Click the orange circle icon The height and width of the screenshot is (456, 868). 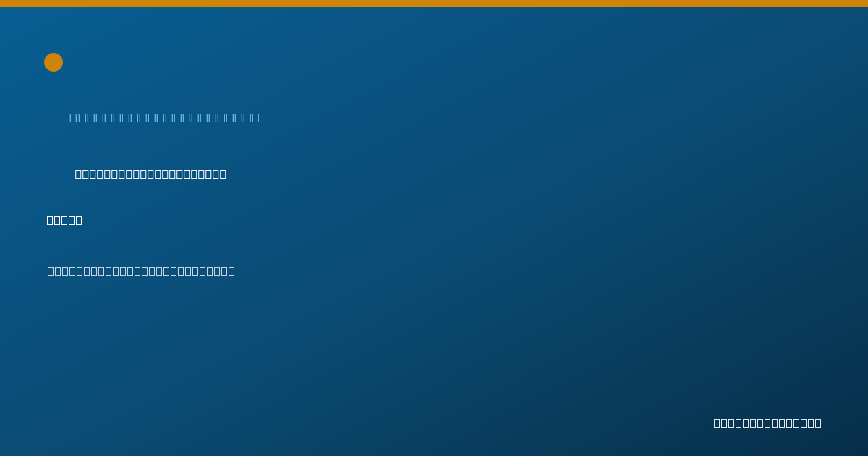pos(54,62)
